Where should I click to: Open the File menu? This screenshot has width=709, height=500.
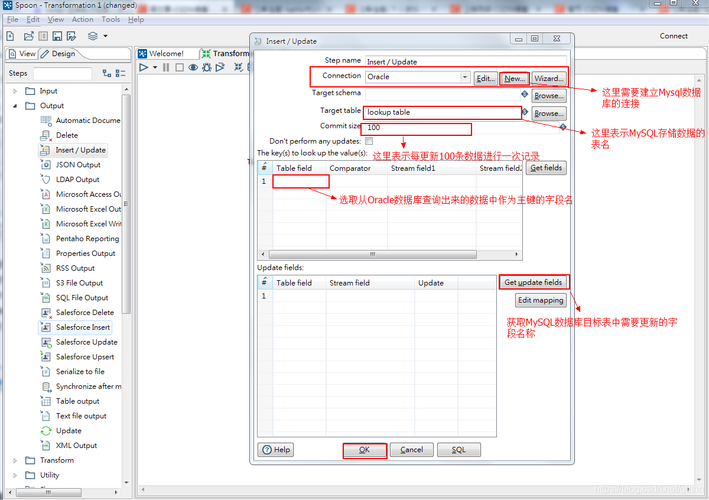[x=12, y=19]
